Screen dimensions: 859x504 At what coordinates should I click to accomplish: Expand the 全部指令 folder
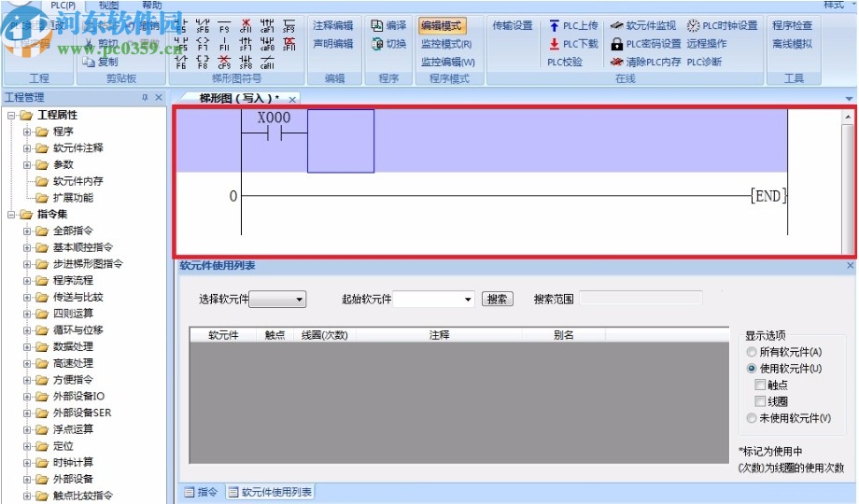coord(27,231)
